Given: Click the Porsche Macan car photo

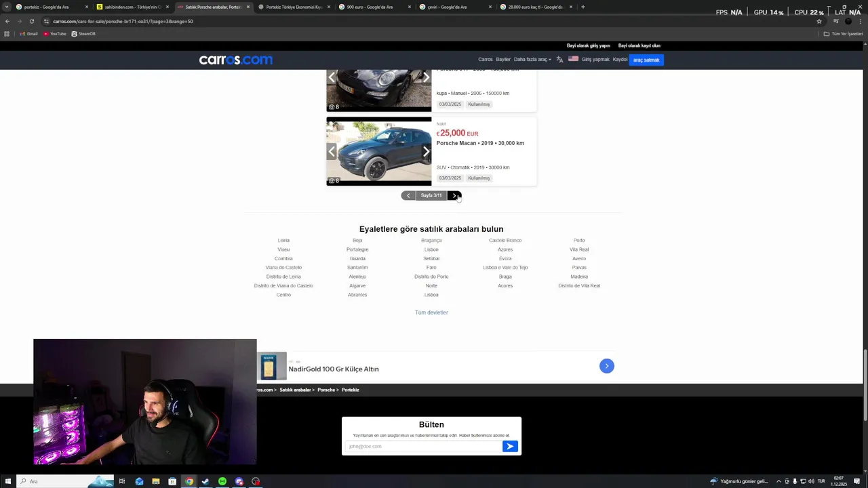Looking at the screenshot, I should coord(378,151).
